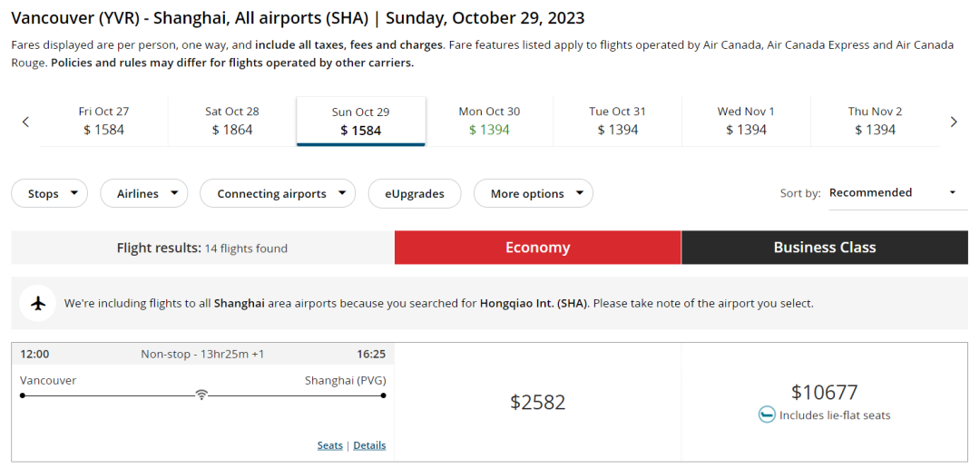Toggle the eUpgrades filter
980x468 pixels.
(x=415, y=193)
